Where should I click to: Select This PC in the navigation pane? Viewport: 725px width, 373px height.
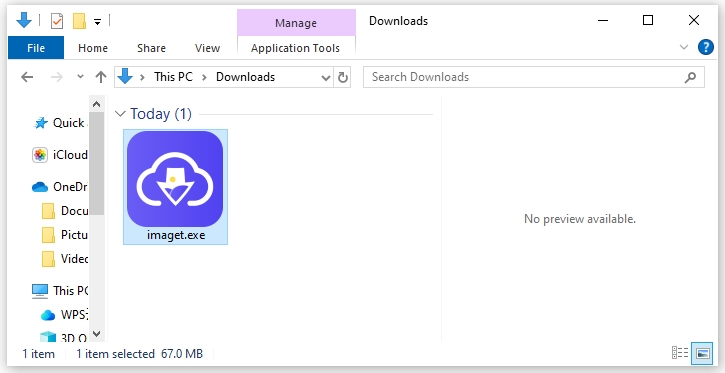pyautogui.click(x=70, y=291)
